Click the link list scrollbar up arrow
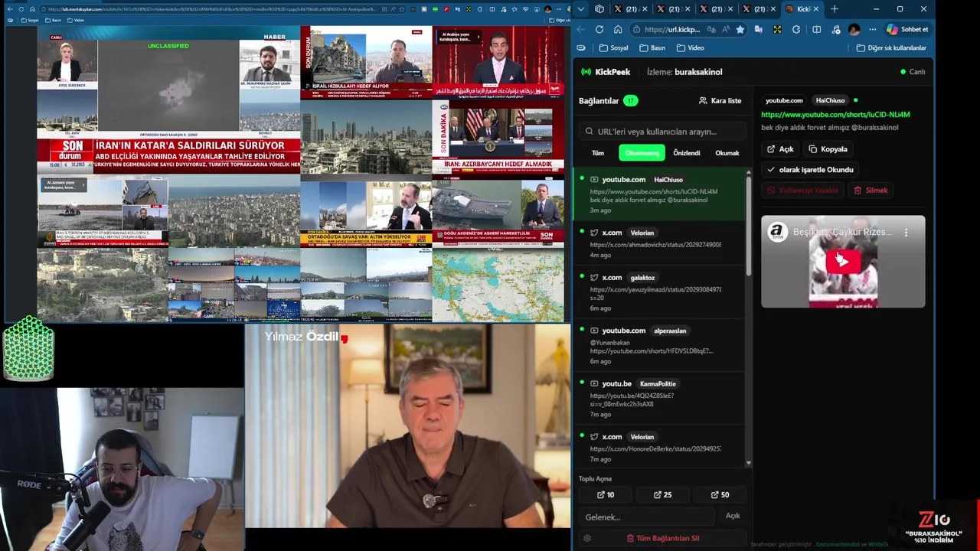 pyautogui.click(x=749, y=172)
